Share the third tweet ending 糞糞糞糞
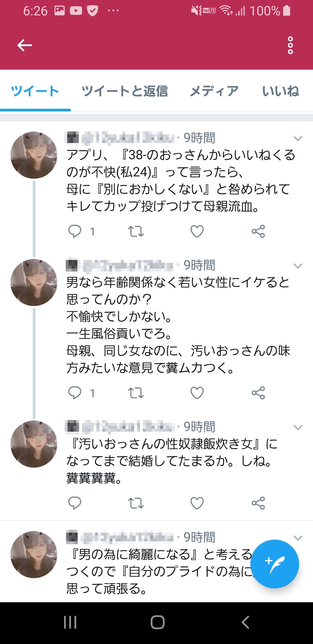 coord(258,503)
